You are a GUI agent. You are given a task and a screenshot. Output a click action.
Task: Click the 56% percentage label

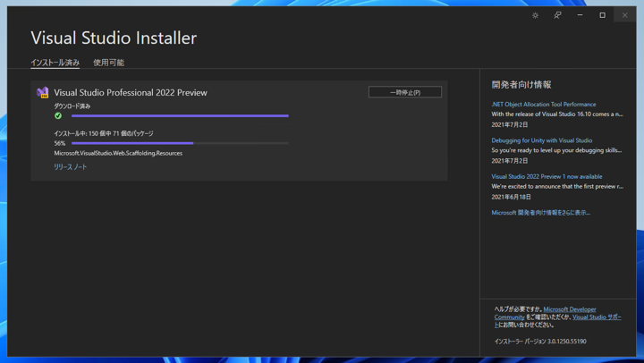click(60, 143)
